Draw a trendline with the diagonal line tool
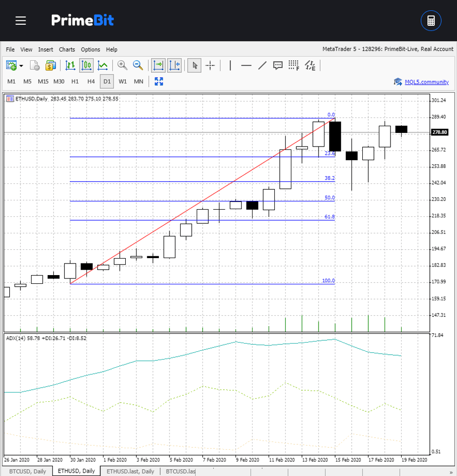457x476 pixels. coord(262,66)
